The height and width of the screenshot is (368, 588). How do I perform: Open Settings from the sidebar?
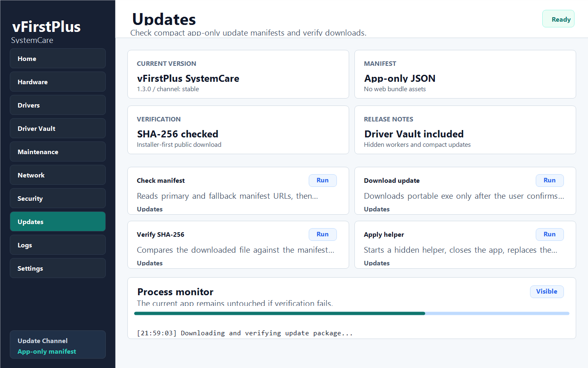click(x=58, y=268)
